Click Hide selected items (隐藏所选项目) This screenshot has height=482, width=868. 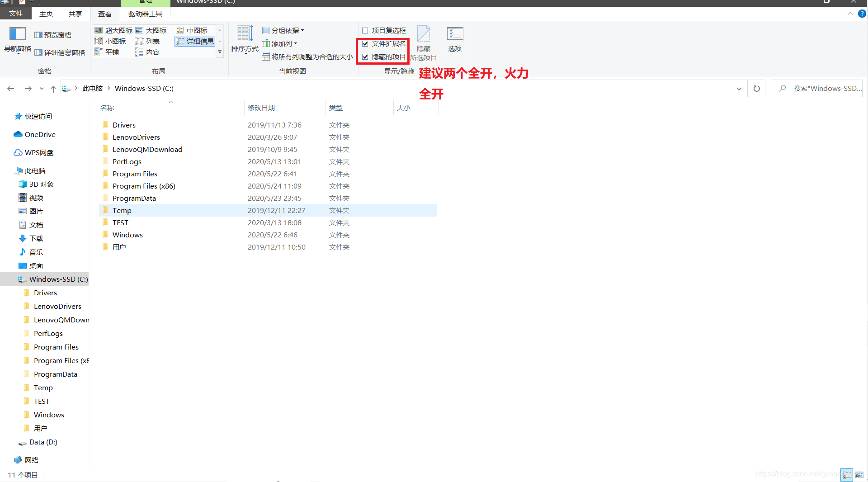pos(424,43)
